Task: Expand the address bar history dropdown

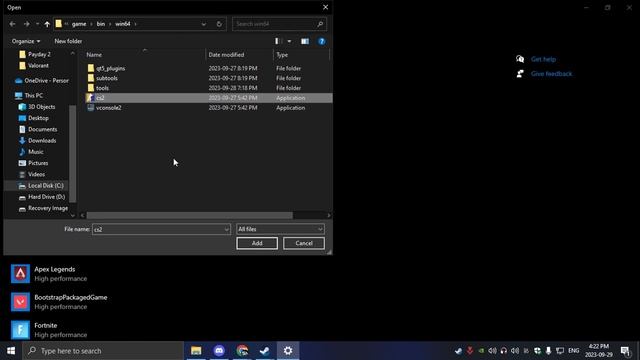Action: tap(203, 24)
